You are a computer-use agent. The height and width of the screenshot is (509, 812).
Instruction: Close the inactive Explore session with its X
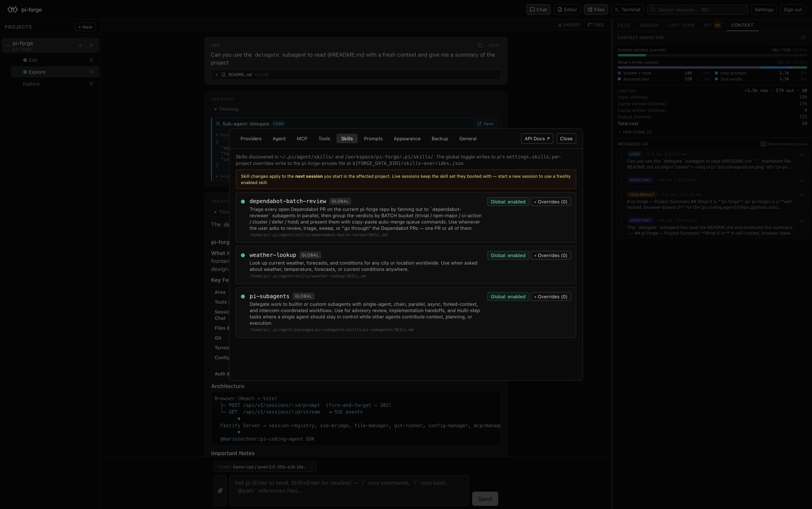[91, 84]
